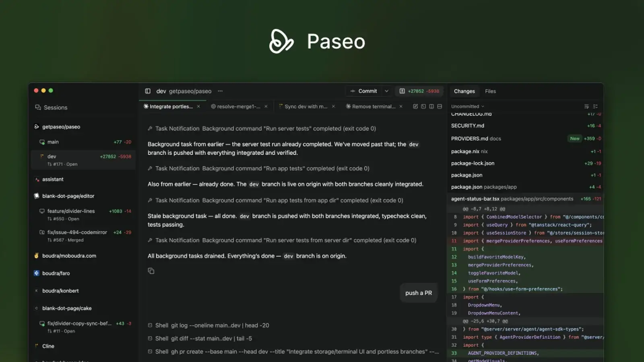Click the blue boudra/faro project icon

click(x=37, y=274)
